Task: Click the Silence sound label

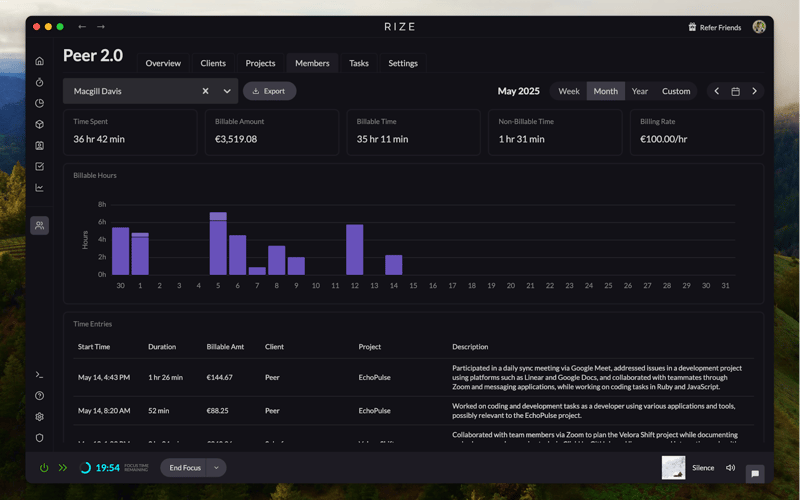Action: (x=703, y=468)
